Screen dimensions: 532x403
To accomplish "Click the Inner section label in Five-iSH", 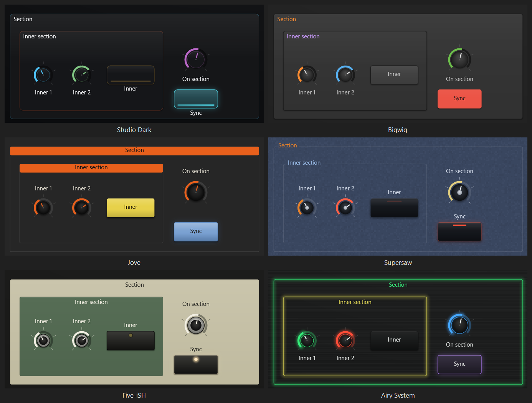I will (91, 302).
